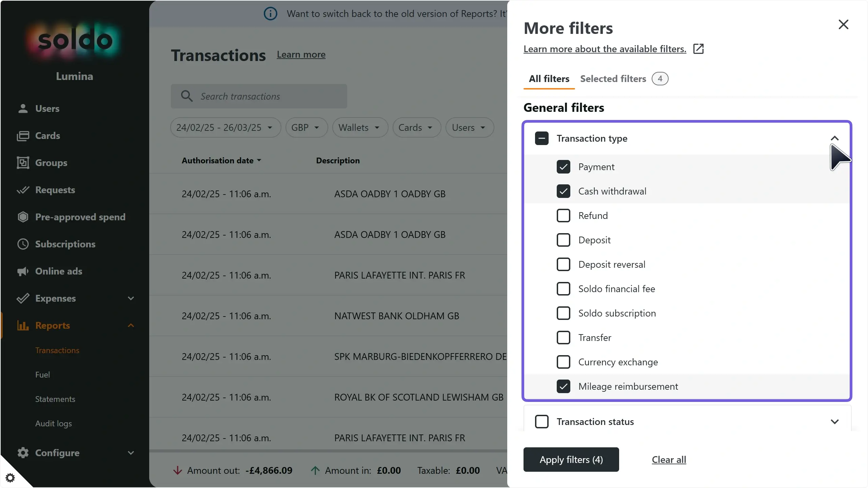Sort by the Authorisation date column
The width and height of the screenshot is (868, 488).
[221, 160]
